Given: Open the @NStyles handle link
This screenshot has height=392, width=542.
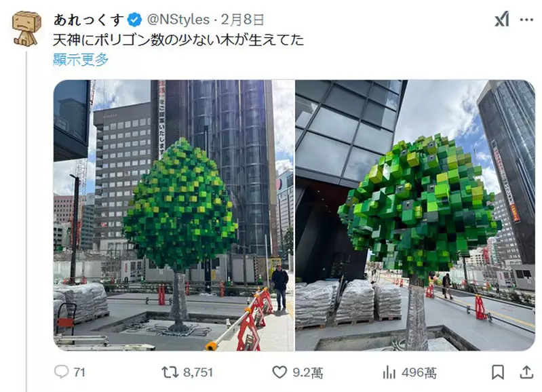Looking at the screenshot, I should 178,20.
